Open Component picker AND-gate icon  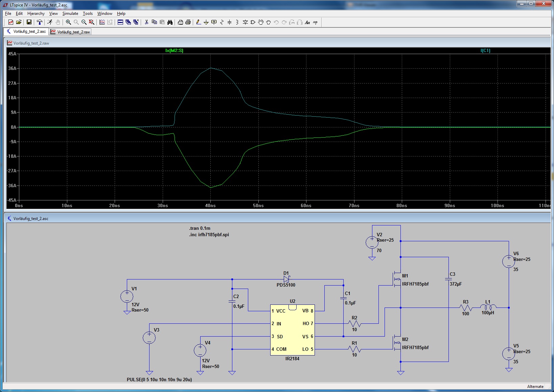(253, 22)
